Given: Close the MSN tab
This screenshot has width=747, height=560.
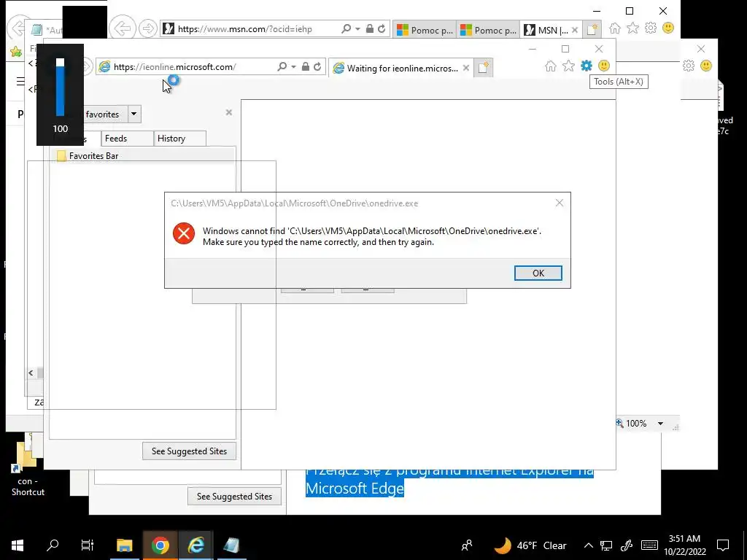Looking at the screenshot, I should tap(575, 30).
